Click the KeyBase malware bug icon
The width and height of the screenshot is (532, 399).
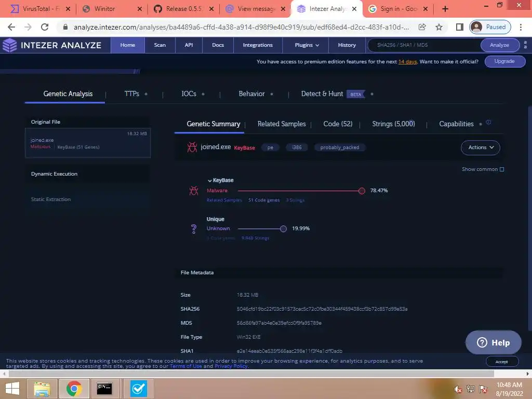[x=194, y=191]
